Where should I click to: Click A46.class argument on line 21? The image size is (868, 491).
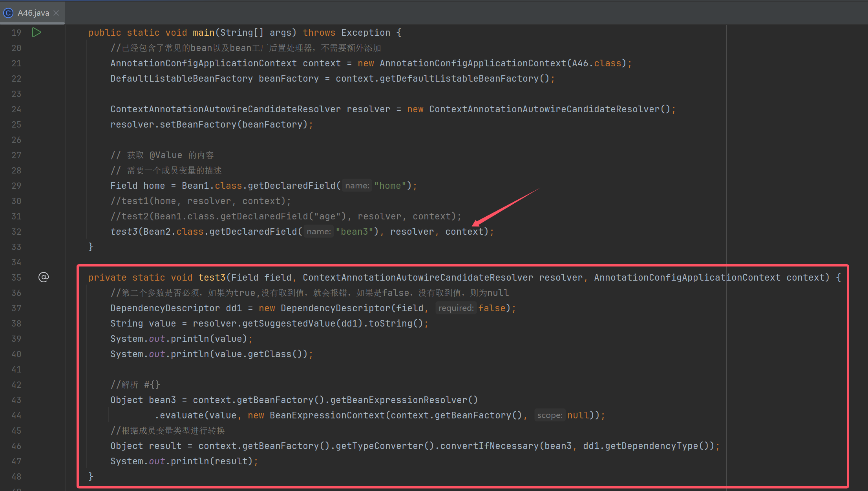pyautogui.click(x=596, y=63)
